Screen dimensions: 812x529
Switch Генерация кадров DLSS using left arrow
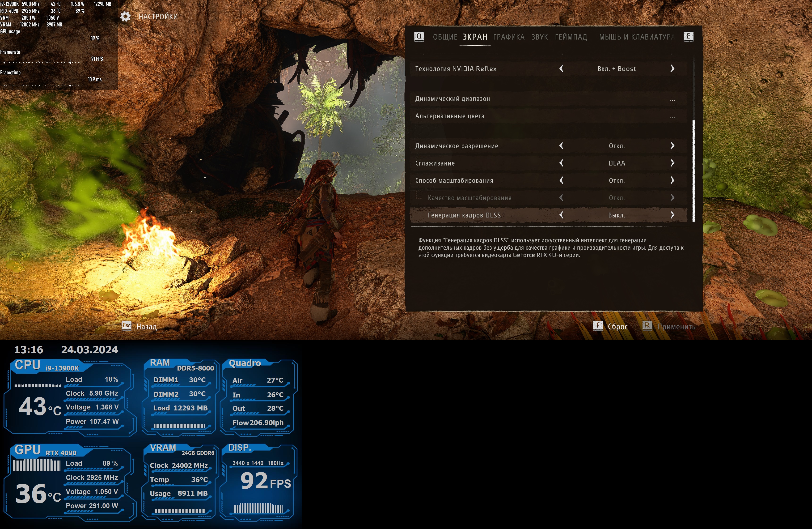tap(561, 215)
